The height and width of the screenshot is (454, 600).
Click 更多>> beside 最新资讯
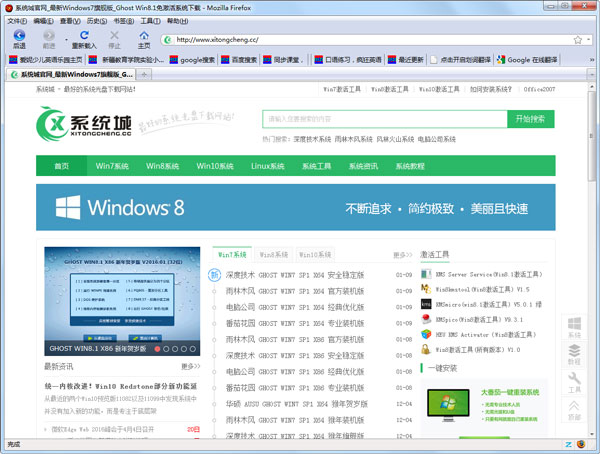point(191,366)
